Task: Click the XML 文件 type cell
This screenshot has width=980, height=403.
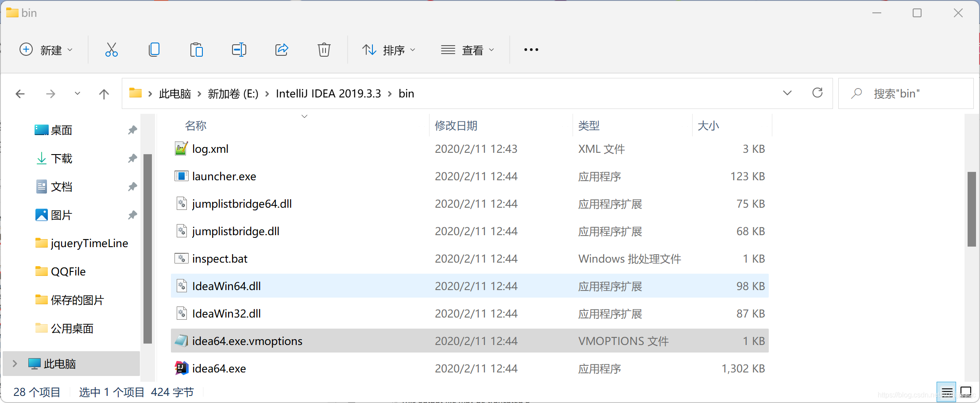Action: click(x=601, y=148)
